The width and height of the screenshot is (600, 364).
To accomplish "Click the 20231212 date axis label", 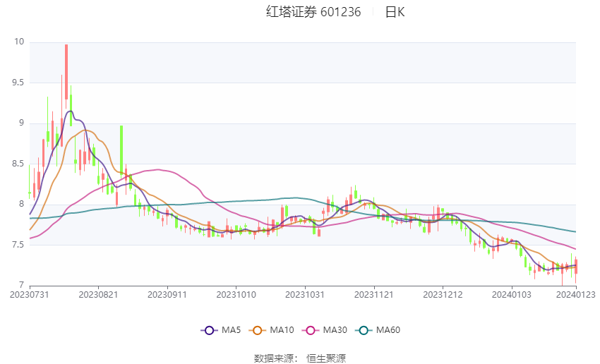I will [443, 295].
